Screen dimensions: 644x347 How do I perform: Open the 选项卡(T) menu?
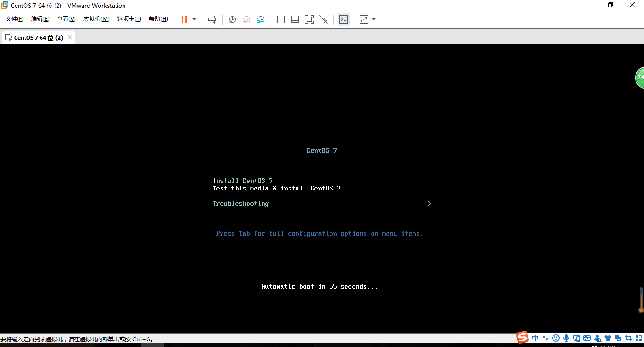point(129,19)
